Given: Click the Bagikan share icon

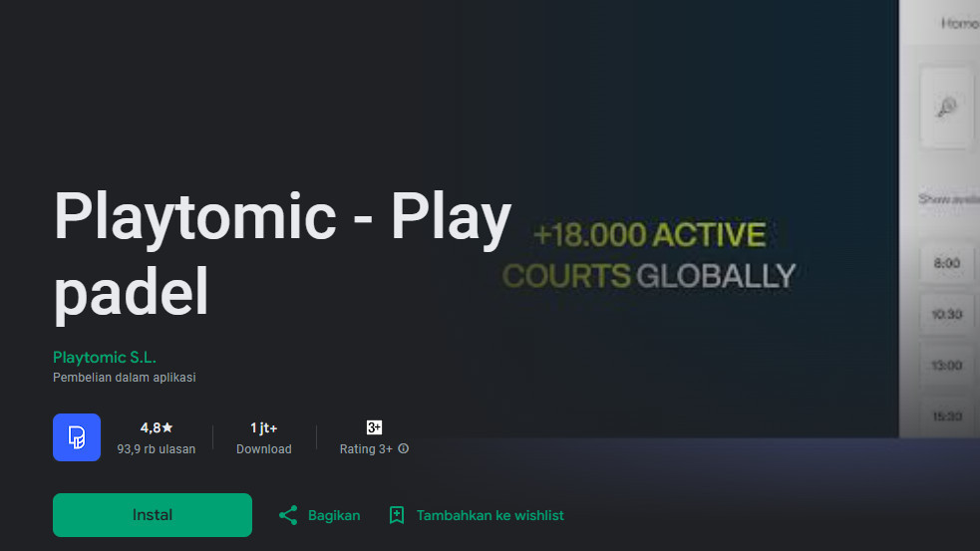Looking at the screenshot, I should click(288, 515).
